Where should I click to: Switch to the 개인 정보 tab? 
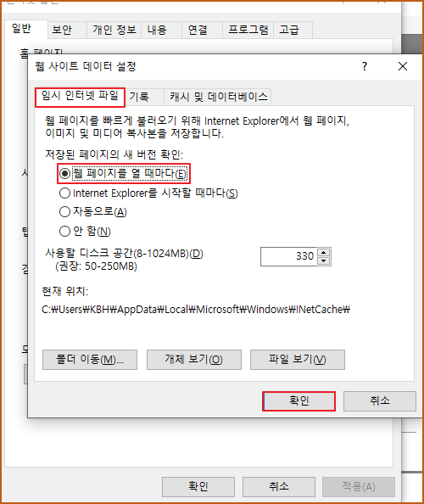114,30
